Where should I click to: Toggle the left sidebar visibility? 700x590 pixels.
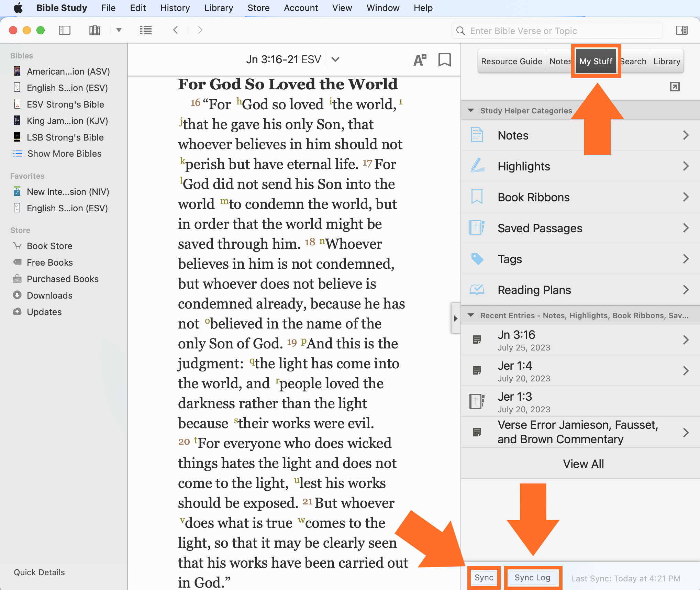(64, 30)
